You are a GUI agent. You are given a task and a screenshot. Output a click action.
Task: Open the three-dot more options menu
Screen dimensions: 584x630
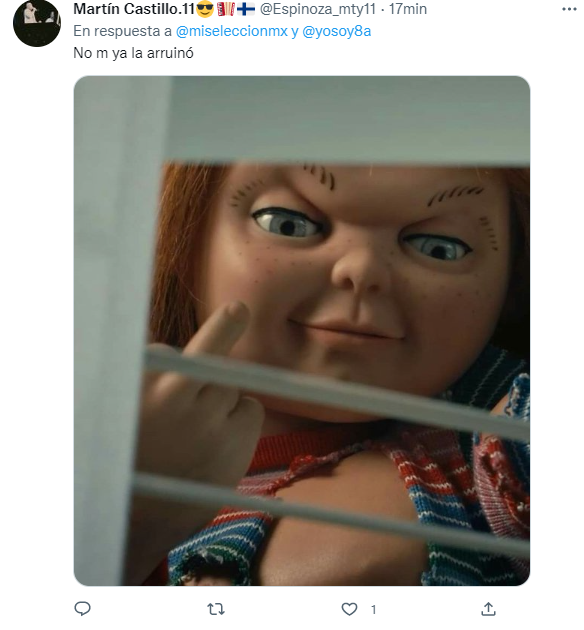tap(569, 9)
